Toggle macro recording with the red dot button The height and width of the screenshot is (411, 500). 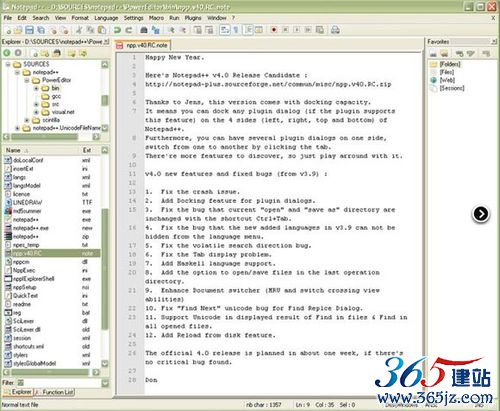[274, 30]
